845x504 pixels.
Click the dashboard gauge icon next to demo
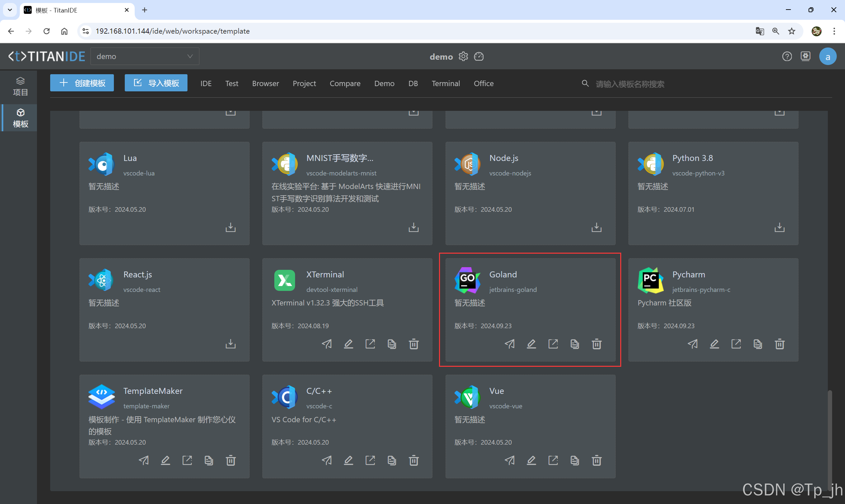click(x=479, y=56)
